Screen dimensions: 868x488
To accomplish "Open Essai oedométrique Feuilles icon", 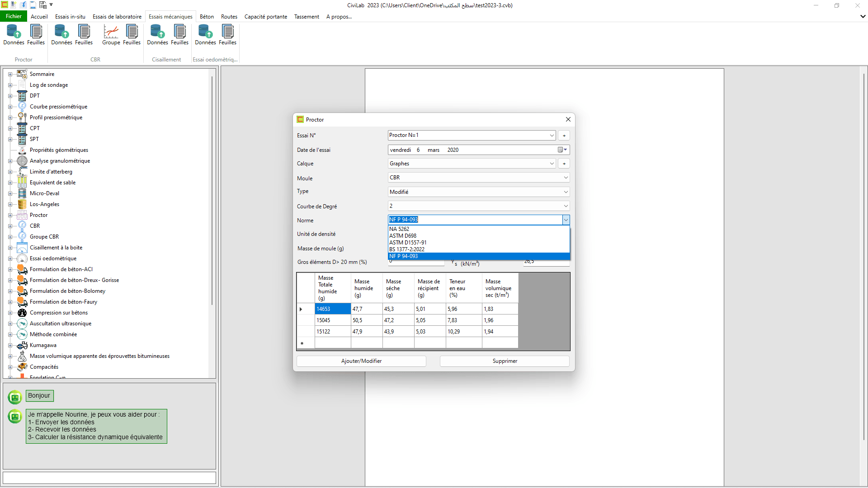I will (x=227, y=35).
